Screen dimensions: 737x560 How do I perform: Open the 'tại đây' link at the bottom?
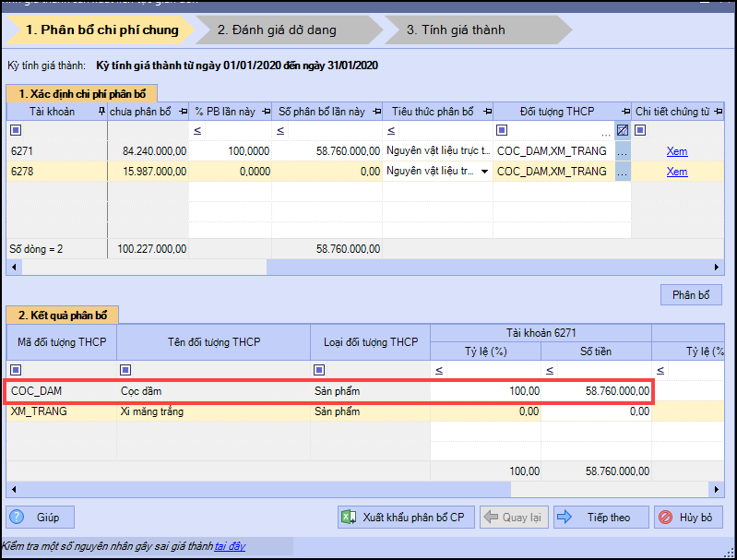(x=230, y=546)
